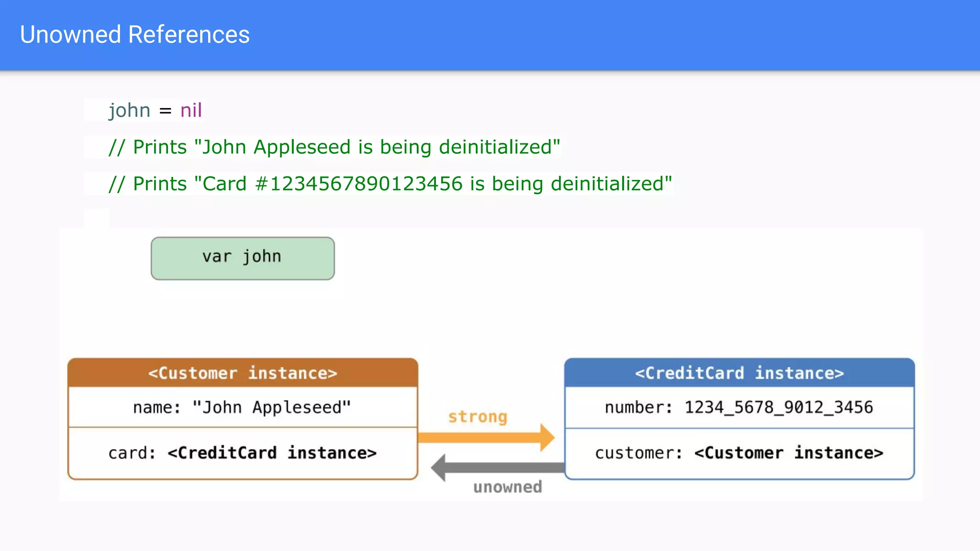Click the orange Customer instance header
This screenshot has width=980, height=551.
pos(243,373)
